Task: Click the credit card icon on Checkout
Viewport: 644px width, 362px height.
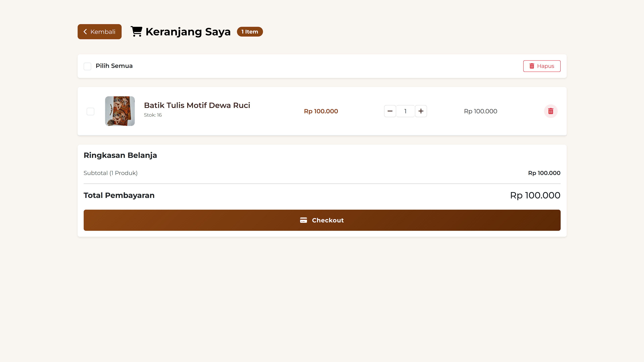Action: click(303, 220)
